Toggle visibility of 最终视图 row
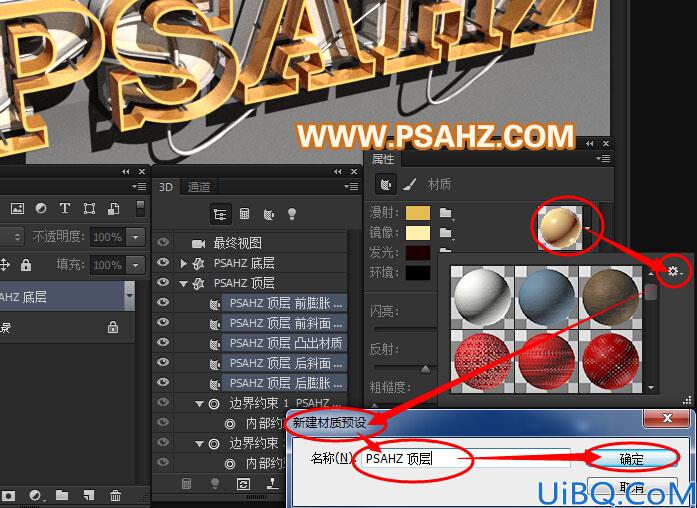Viewport: 697px width, 508px height. 163,242
